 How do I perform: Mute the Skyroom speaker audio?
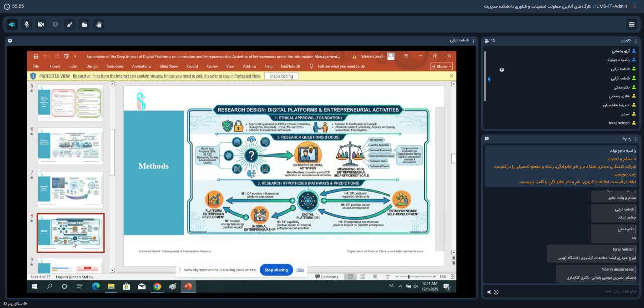pos(12,24)
